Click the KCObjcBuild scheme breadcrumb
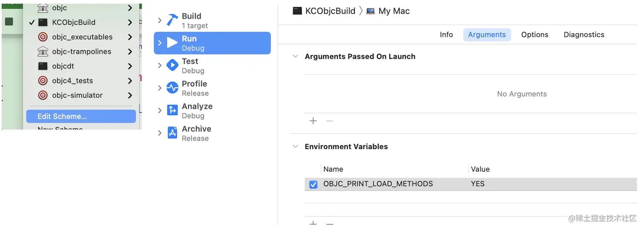Image resolution: width=644 pixels, height=230 pixels. tap(330, 11)
